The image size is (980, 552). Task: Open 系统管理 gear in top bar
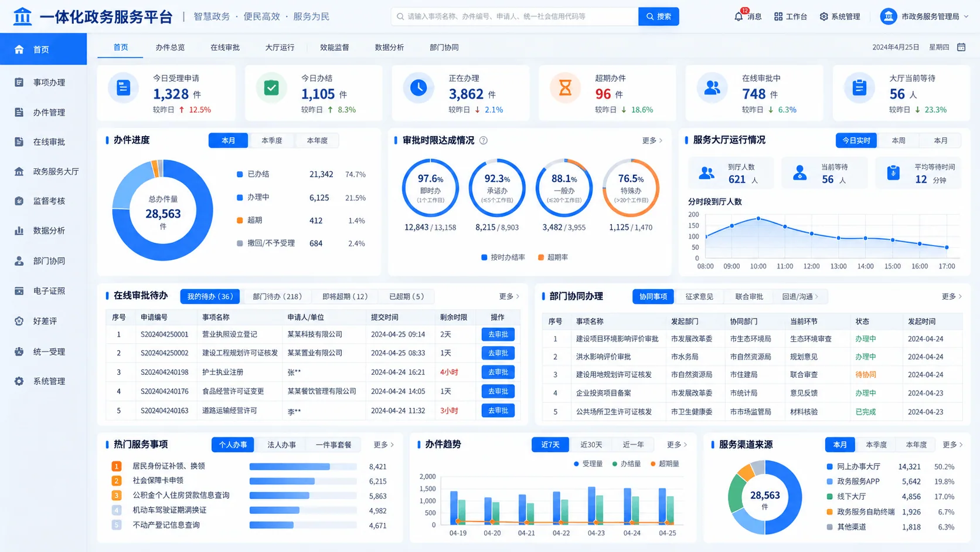824,16
